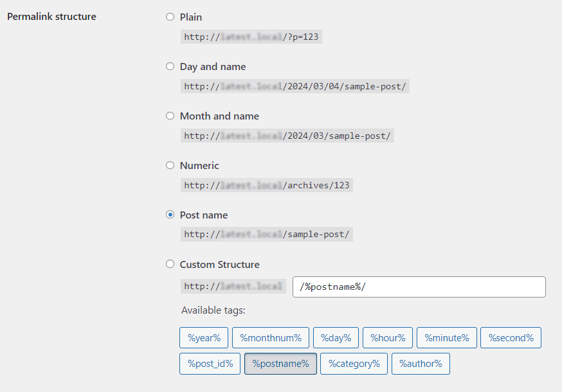
Task: Click the custom structure text field
Action: click(x=419, y=287)
